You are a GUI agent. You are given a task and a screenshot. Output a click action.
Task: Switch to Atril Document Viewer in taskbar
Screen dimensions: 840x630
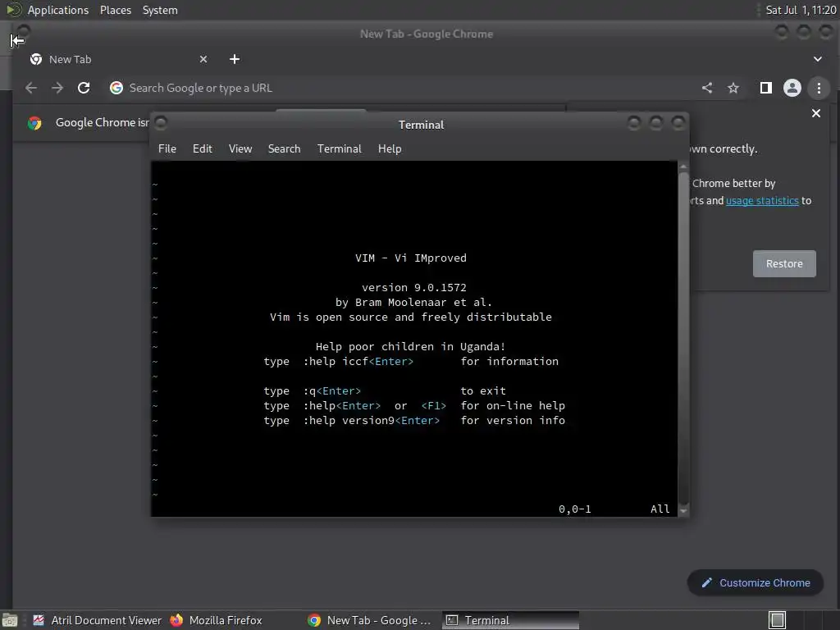(98, 620)
